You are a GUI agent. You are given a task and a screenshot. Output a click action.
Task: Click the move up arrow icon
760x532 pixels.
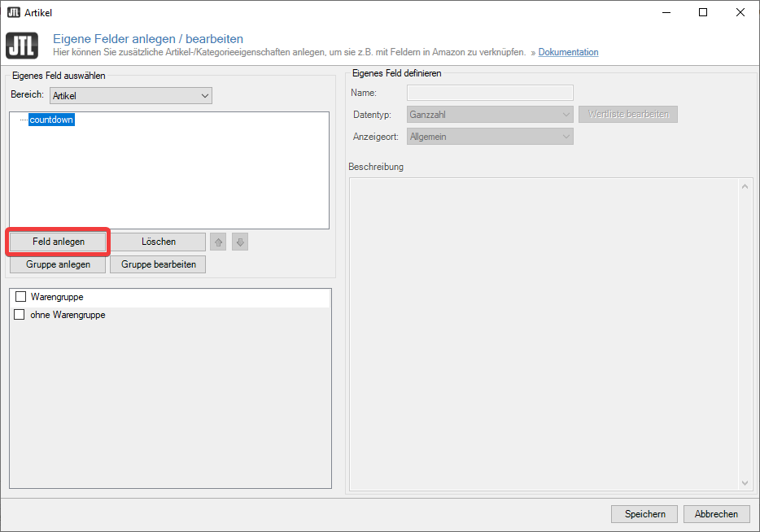coord(218,242)
